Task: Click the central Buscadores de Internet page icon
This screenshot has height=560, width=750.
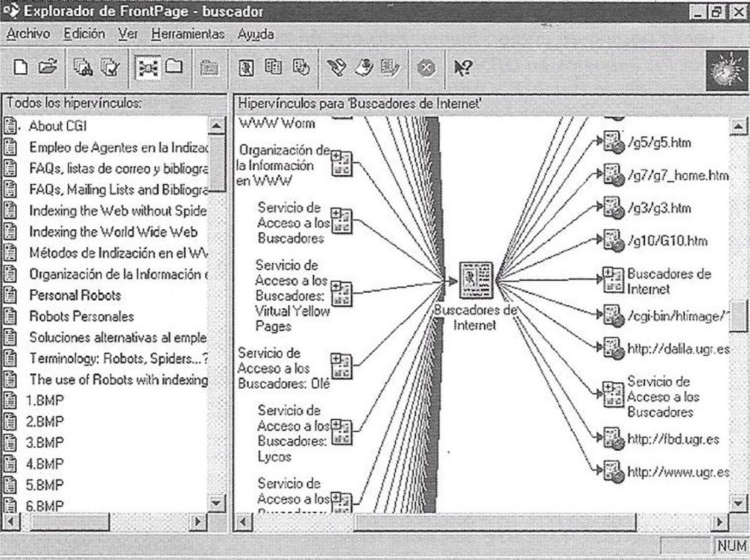Action: 475,280
